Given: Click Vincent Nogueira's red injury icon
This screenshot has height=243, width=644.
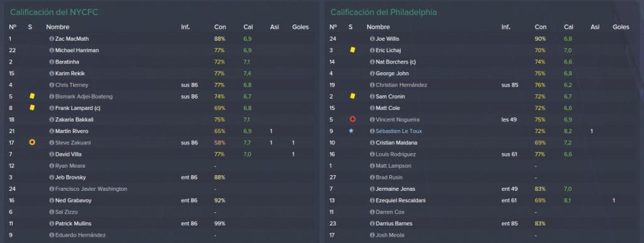Looking at the screenshot, I should (352, 120).
